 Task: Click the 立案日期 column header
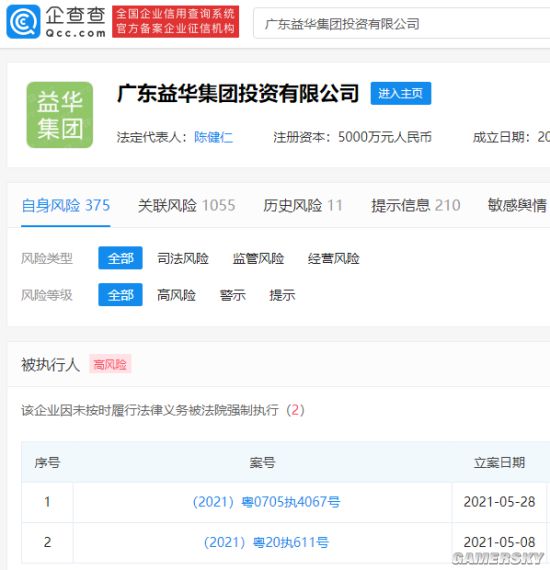[x=499, y=462]
